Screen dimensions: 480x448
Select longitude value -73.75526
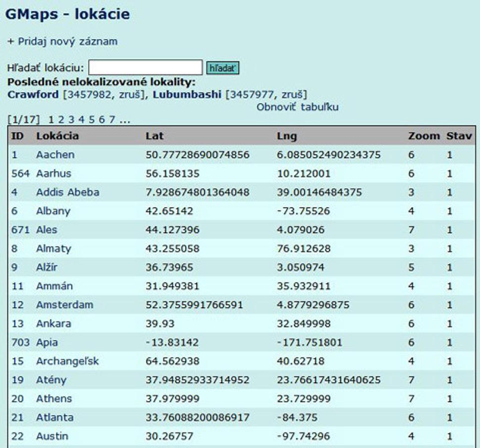pyautogui.click(x=303, y=211)
